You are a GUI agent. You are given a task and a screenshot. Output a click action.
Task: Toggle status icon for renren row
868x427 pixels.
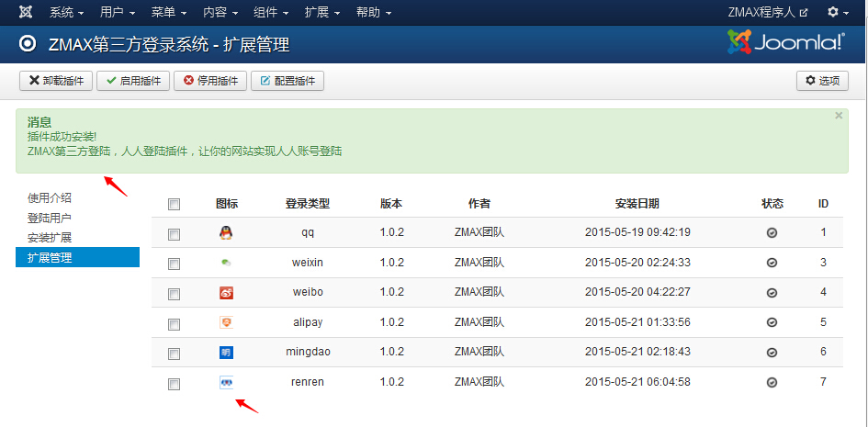pos(772,382)
